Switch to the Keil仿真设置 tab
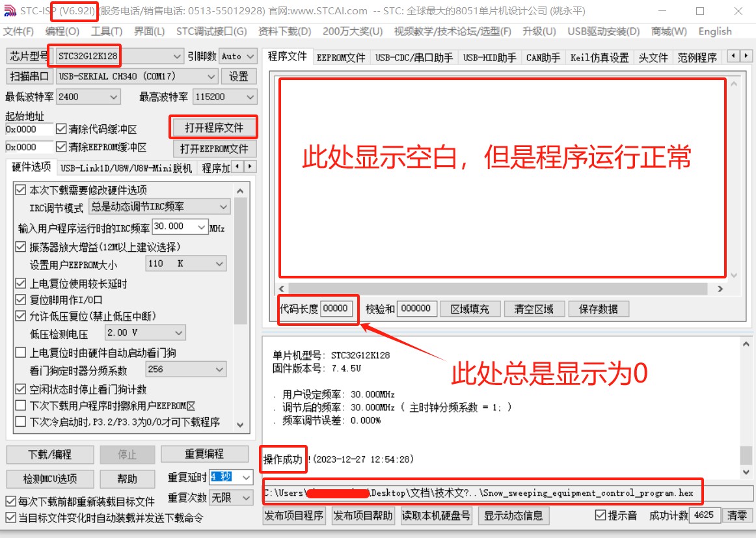Viewport: 756px width, 538px height. pos(599,58)
